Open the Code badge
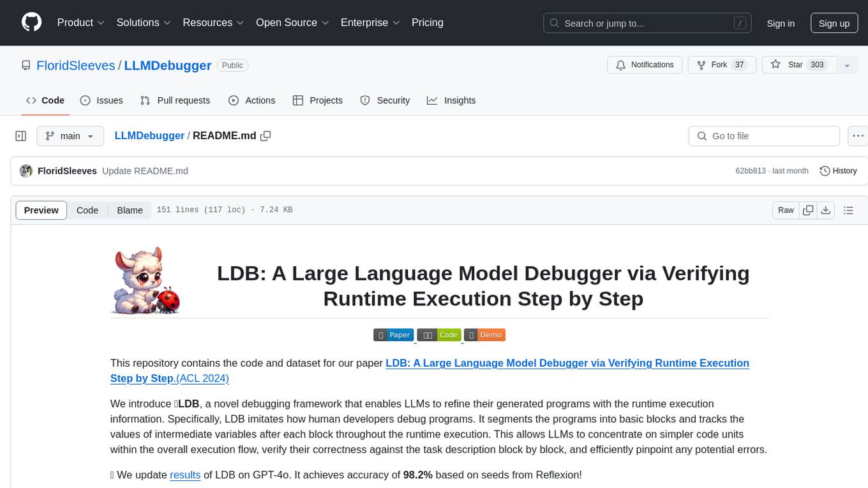The width and height of the screenshot is (868, 488). click(x=439, y=335)
